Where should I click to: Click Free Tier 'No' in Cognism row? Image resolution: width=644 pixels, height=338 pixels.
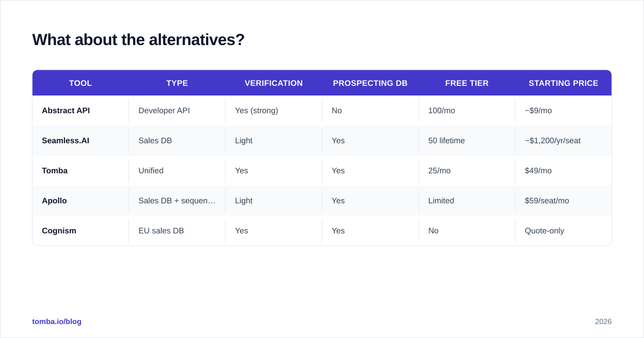(x=467, y=231)
